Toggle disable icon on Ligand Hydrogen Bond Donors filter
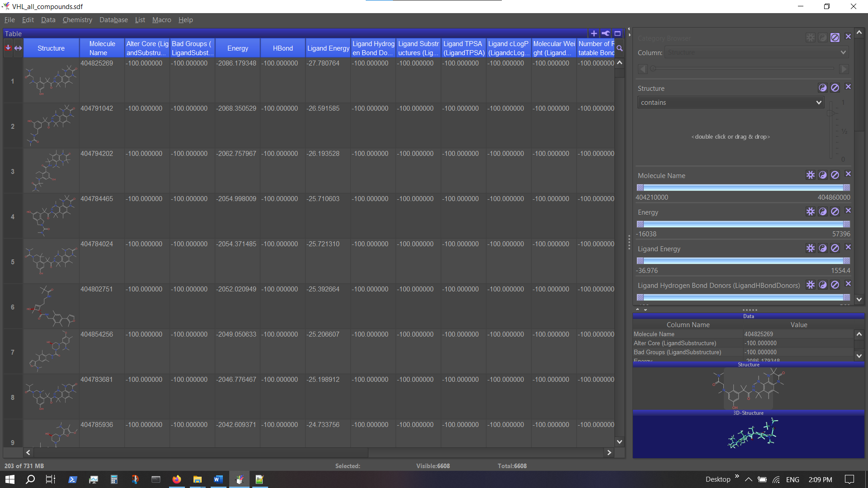 click(x=835, y=285)
